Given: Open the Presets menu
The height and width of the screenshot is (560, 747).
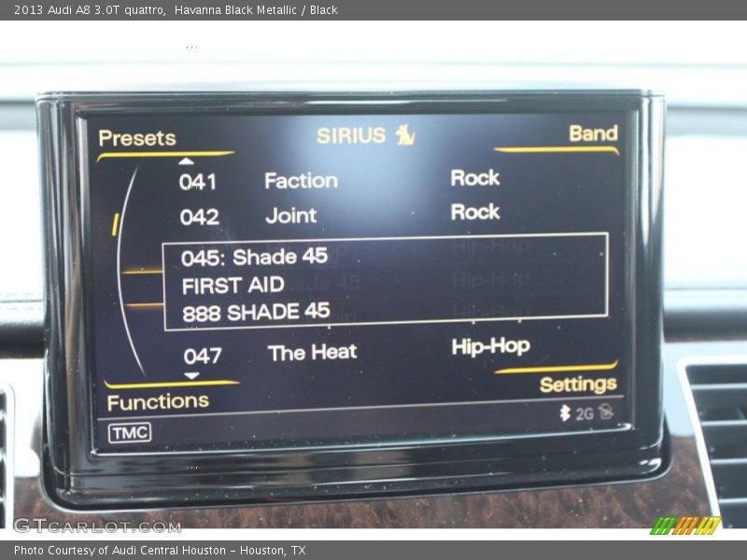Looking at the screenshot, I should point(137,138).
